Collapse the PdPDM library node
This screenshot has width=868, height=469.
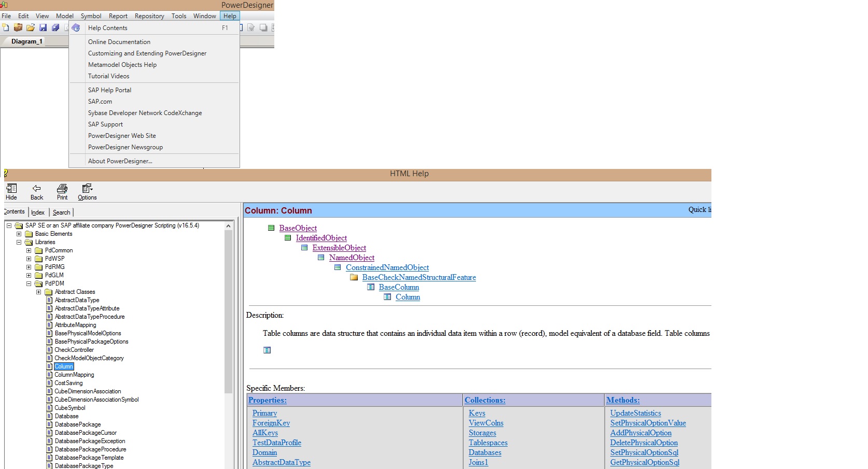click(x=29, y=283)
